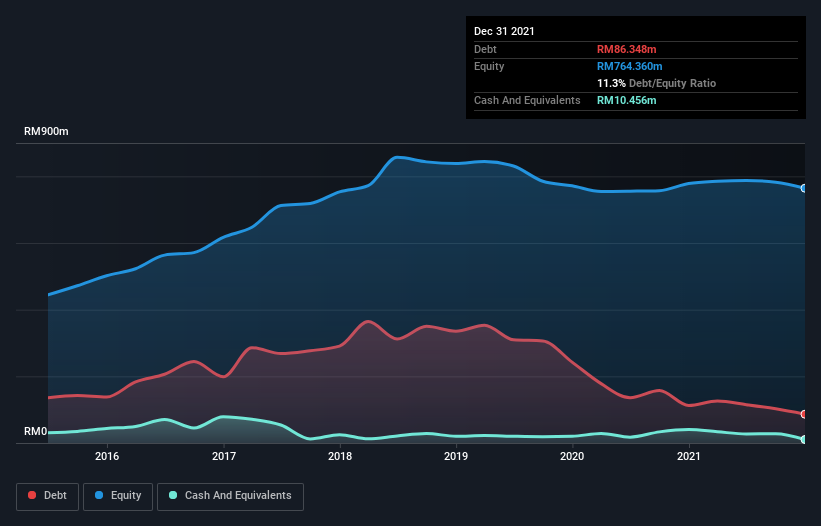
Task: Click the RM900m y-axis label
Action: pyautogui.click(x=46, y=131)
